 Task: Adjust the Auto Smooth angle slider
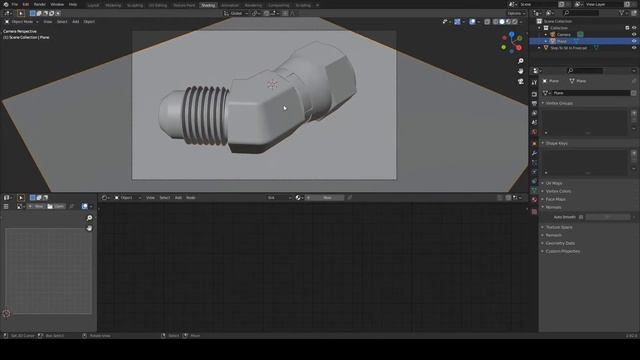[608, 217]
